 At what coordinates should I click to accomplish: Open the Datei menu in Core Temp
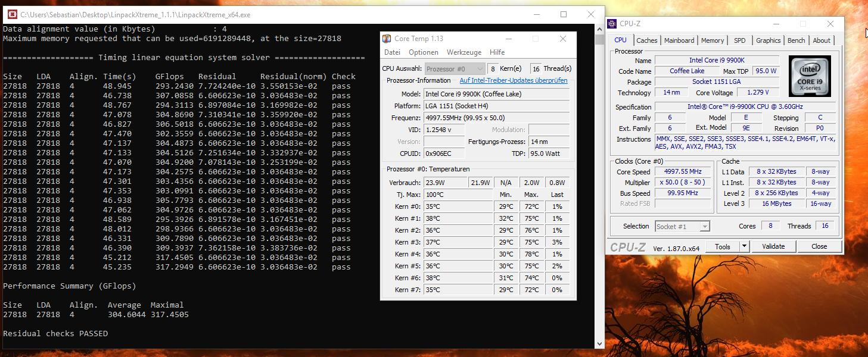(392, 52)
